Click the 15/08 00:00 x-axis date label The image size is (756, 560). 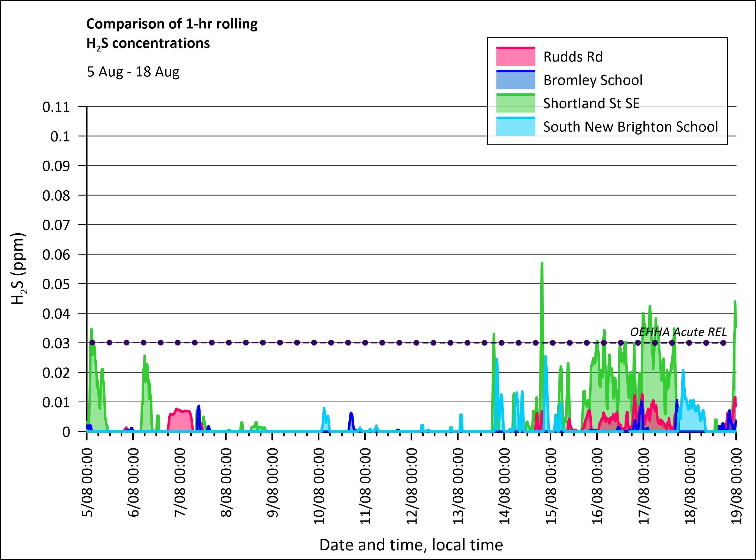[x=551, y=486]
